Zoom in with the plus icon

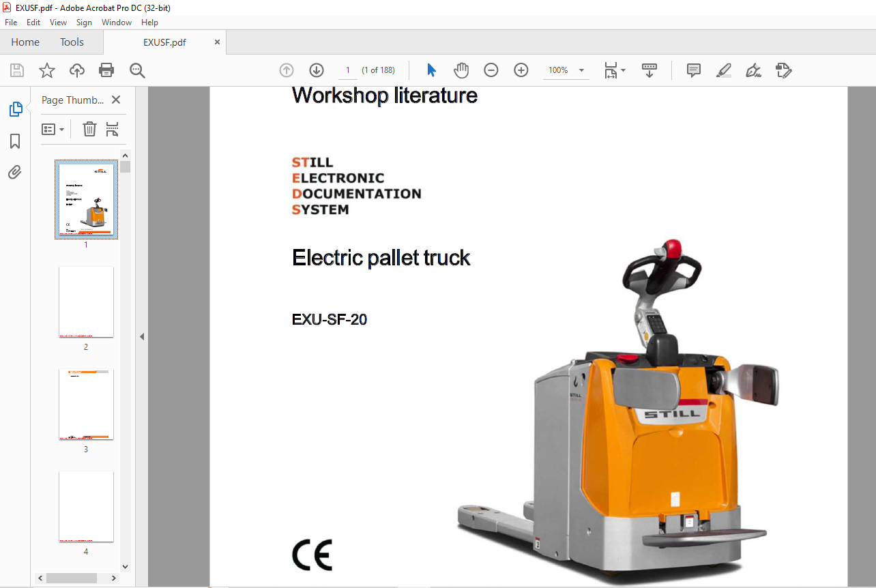pos(521,70)
